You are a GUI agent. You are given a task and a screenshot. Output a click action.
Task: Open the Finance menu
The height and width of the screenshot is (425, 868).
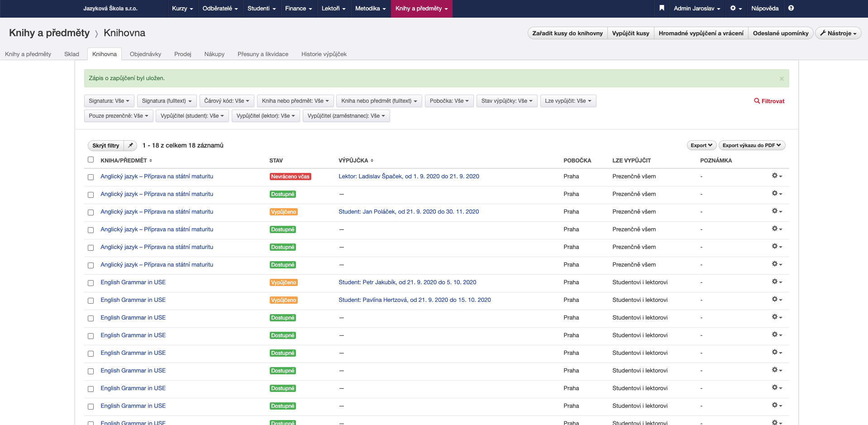coord(299,8)
